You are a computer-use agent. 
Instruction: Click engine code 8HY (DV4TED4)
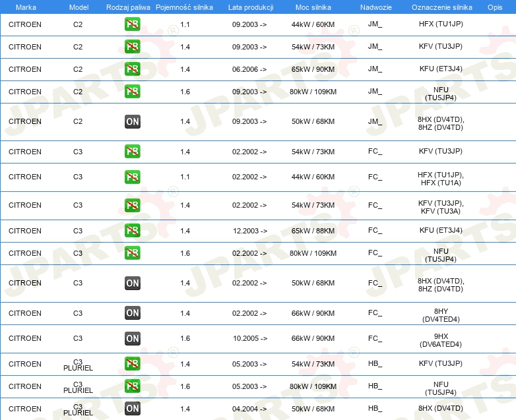point(441,315)
